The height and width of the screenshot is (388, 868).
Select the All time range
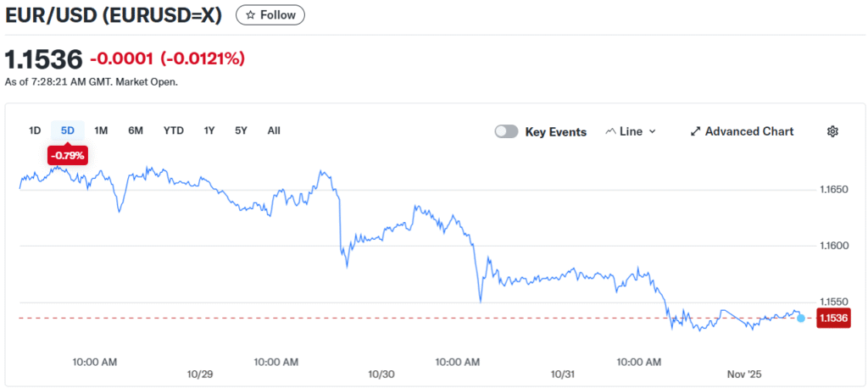[274, 130]
